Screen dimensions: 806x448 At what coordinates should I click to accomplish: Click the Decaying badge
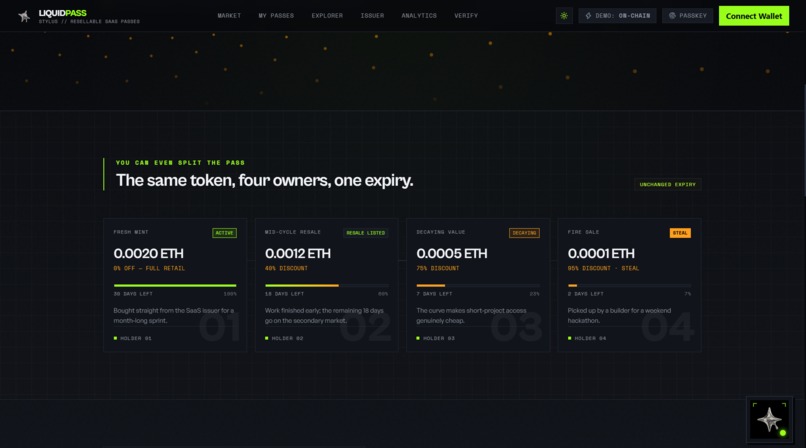pos(524,233)
